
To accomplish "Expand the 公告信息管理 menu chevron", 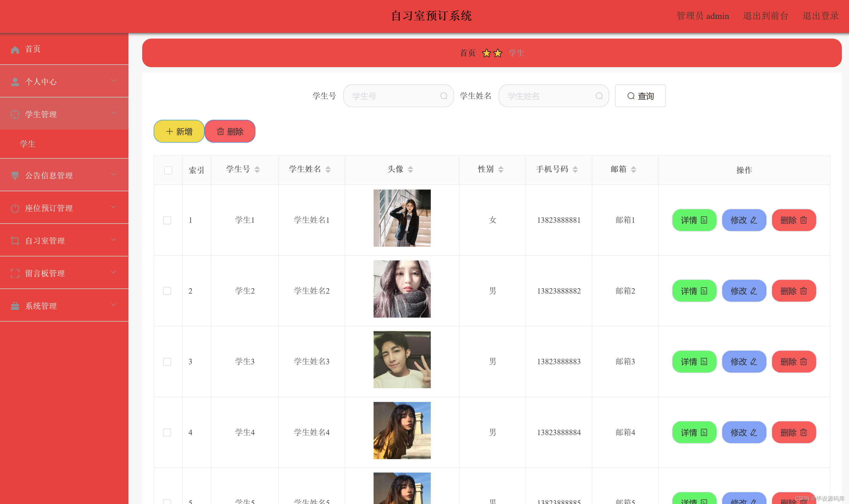I will click(x=114, y=175).
